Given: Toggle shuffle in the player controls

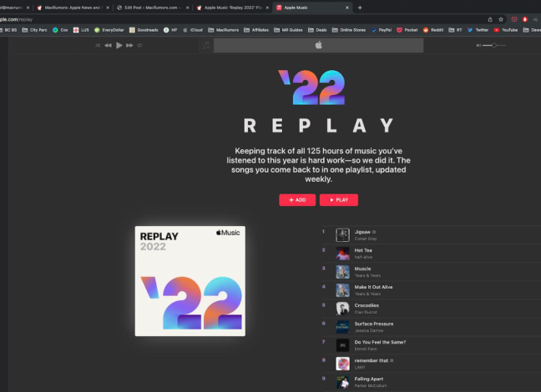Looking at the screenshot, I should 98,46.
